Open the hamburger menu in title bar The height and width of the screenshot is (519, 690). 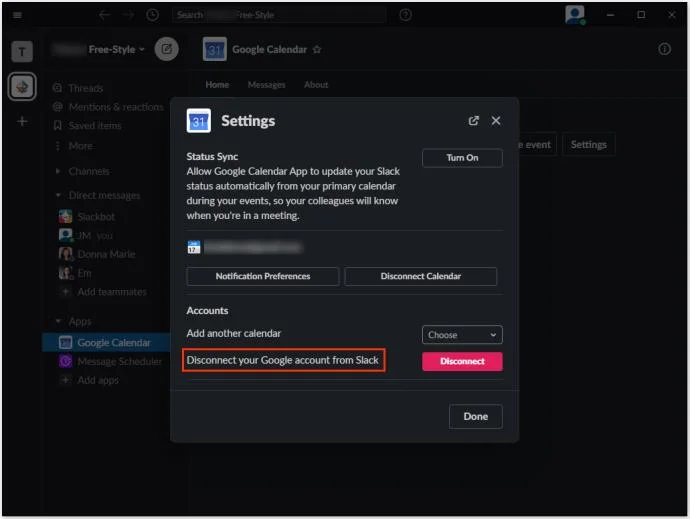tap(17, 15)
